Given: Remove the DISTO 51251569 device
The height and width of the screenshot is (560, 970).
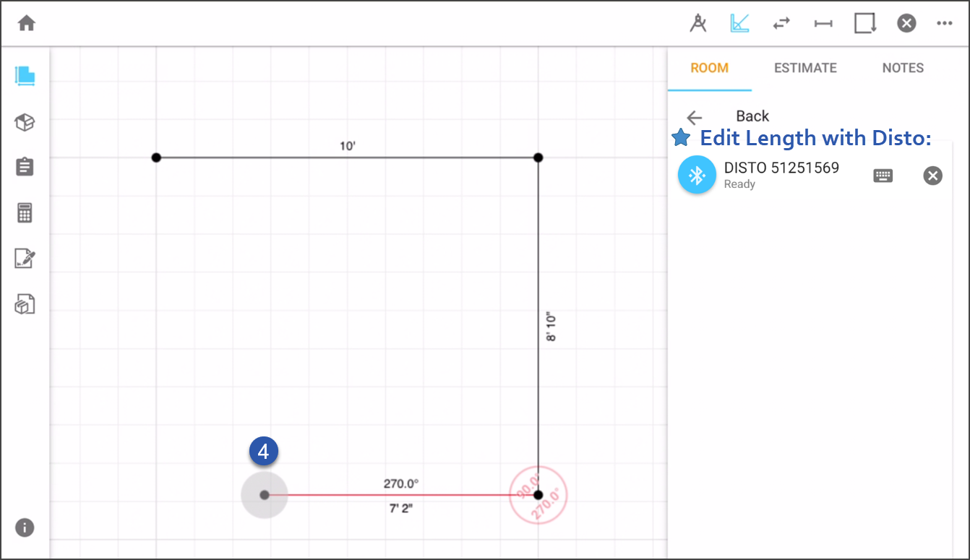Looking at the screenshot, I should coord(933,176).
